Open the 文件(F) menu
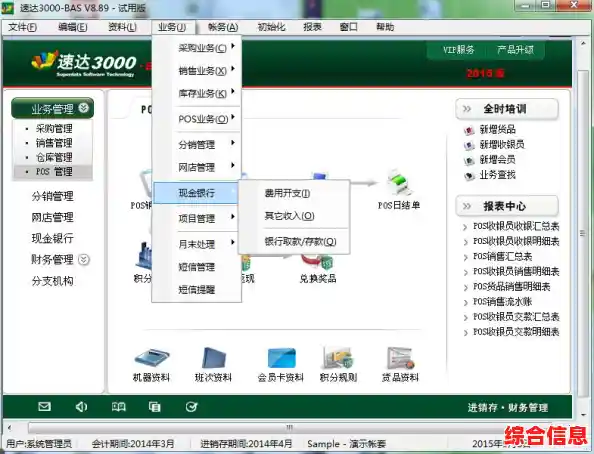594x454 pixels. (22, 27)
